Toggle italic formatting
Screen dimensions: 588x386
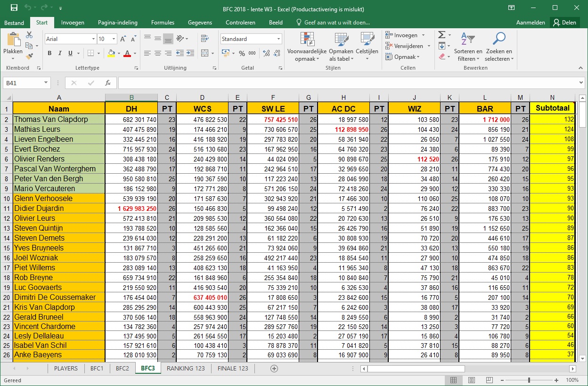60,53
